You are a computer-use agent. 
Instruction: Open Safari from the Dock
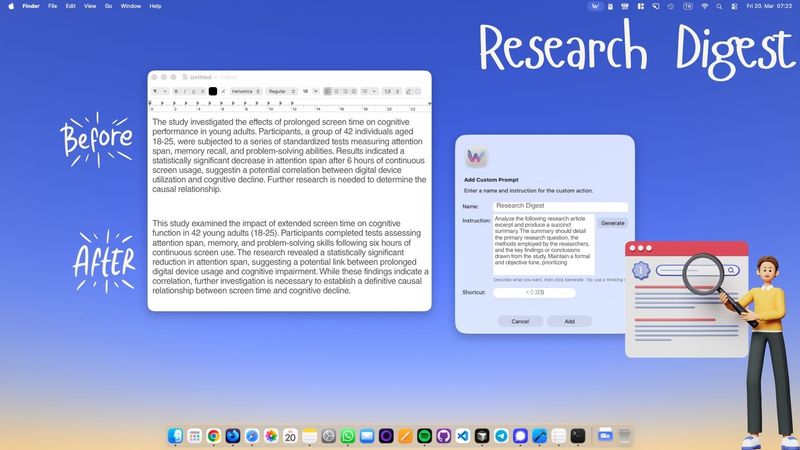(x=252, y=436)
